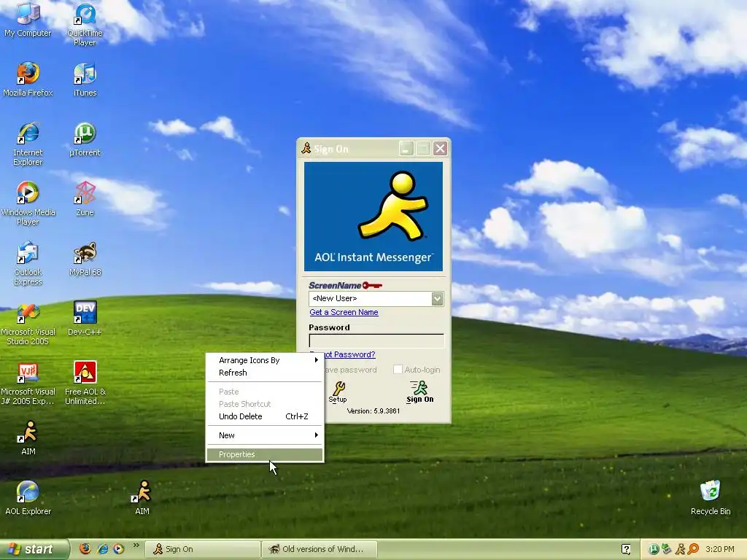Choose Refresh from the context menu

(266, 373)
